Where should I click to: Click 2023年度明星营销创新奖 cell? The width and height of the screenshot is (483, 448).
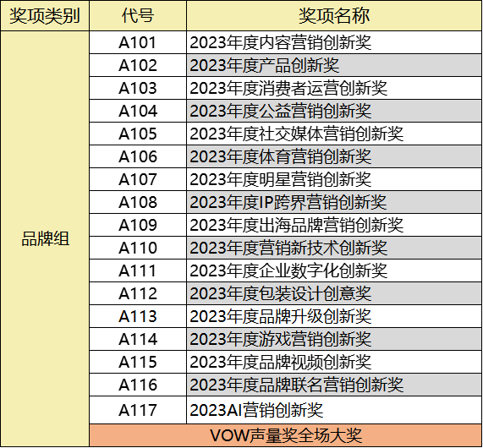tap(334, 179)
